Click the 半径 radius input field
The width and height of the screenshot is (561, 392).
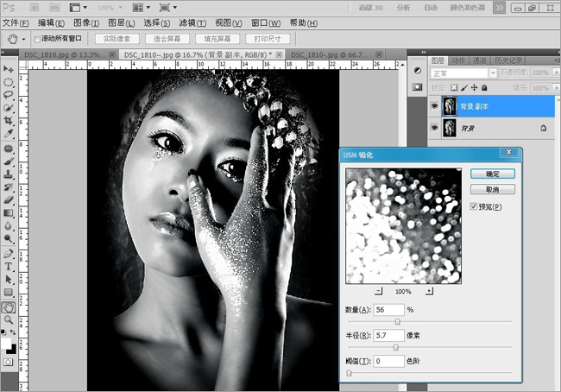click(388, 335)
